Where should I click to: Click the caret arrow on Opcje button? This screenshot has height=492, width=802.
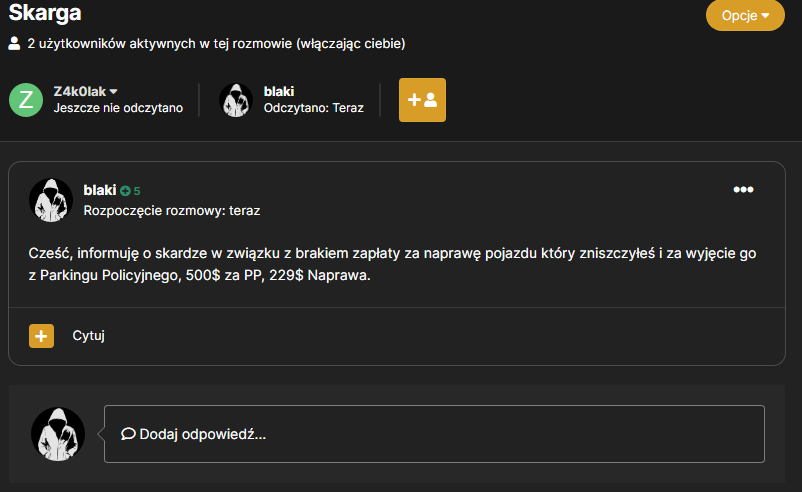[765, 16]
